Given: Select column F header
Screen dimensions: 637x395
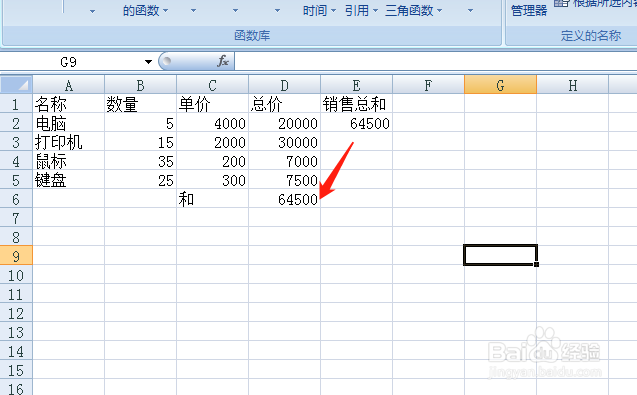Looking at the screenshot, I should (428, 85).
